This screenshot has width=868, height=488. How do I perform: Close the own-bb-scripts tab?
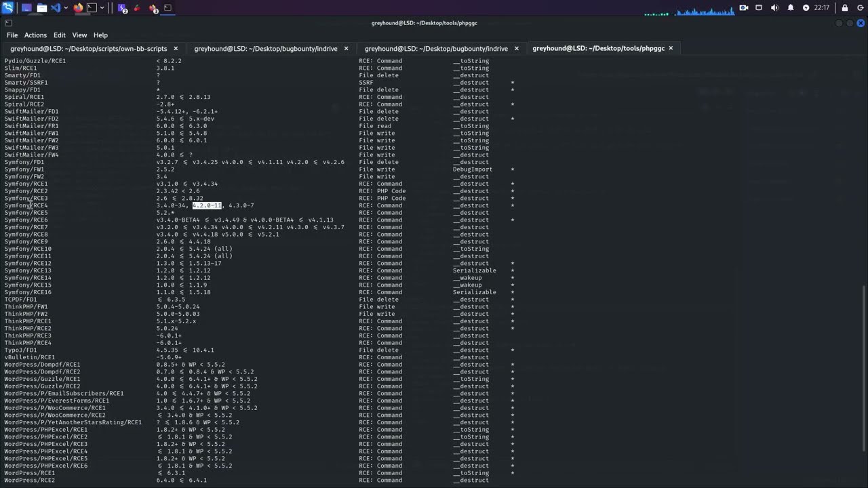click(x=176, y=49)
